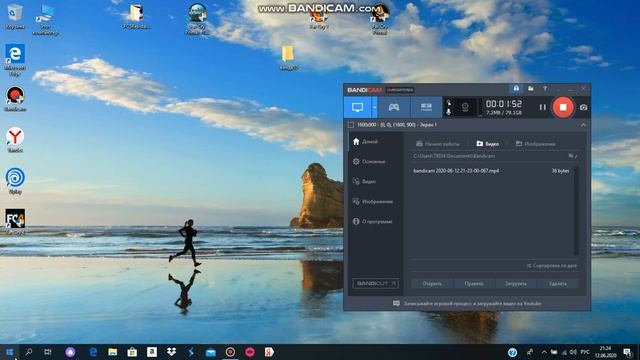Open purple Alice assistant on taskbar
The width and height of the screenshot is (640, 360).
[x=70, y=352]
